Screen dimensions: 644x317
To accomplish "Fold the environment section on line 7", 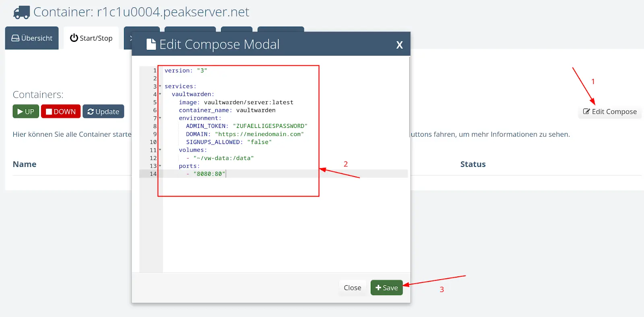I will pyautogui.click(x=160, y=118).
